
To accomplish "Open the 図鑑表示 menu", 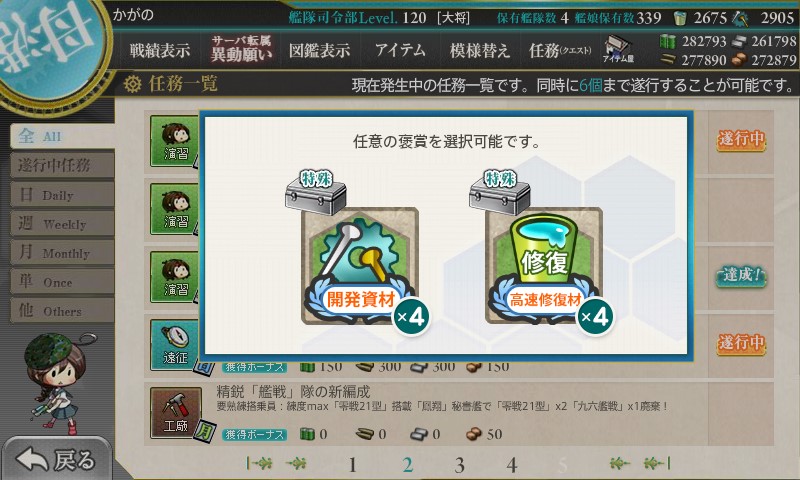I will point(319,50).
